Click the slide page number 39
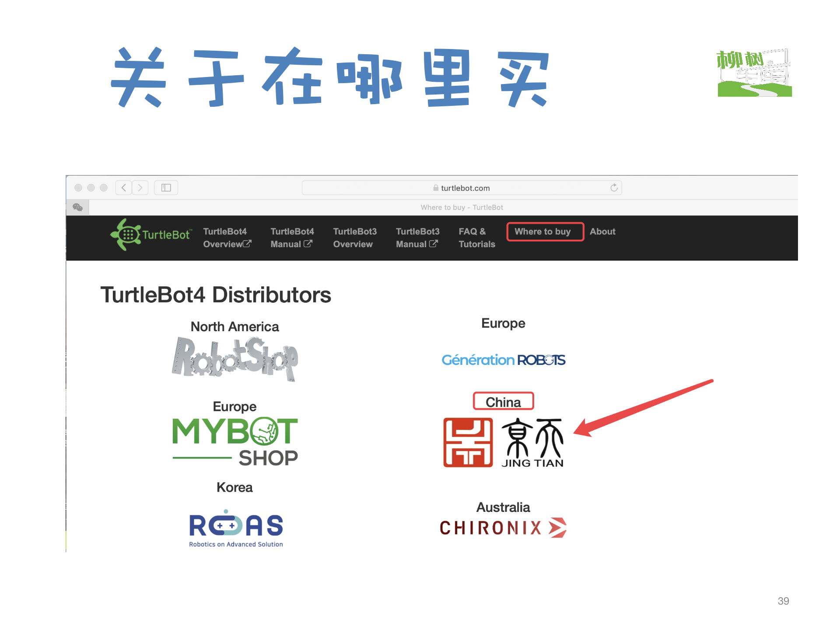This screenshot has width=840, height=630. tap(783, 601)
